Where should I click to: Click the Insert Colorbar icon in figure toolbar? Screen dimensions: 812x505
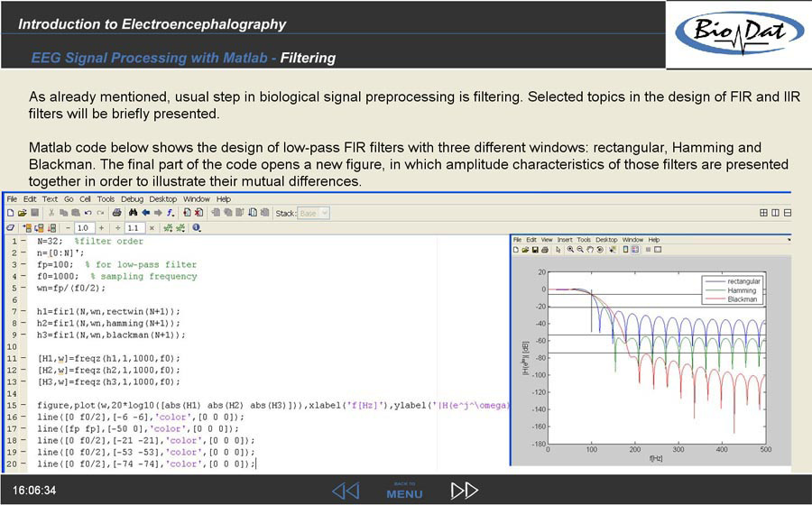[x=625, y=250]
